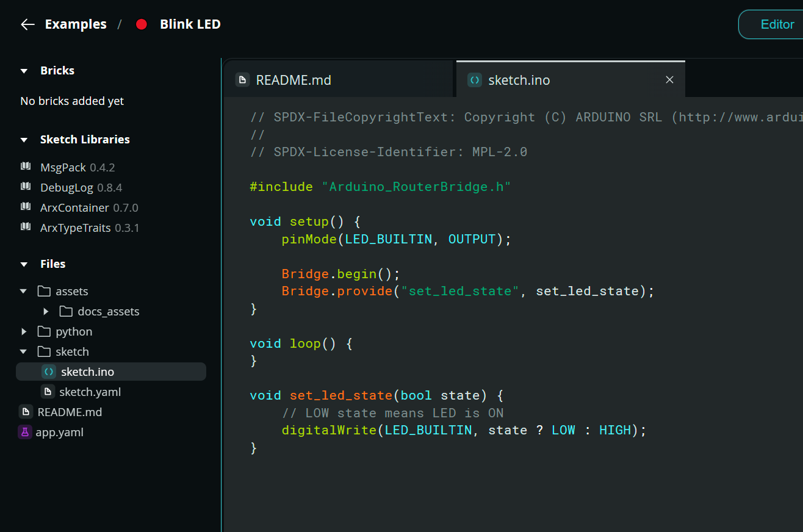Viewport: 803px width, 532px height.
Task: Click the red Blink LED status dot
Action: [x=142, y=24]
